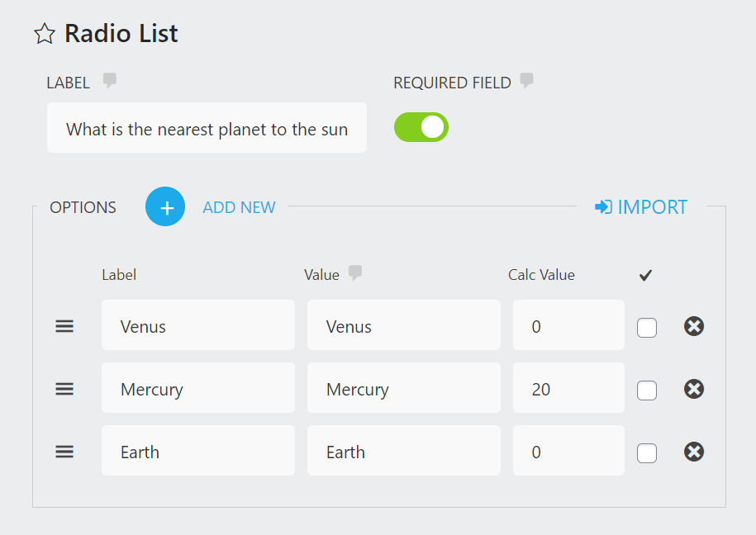This screenshot has width=756, height=535.
Task: Click the help bubble next to REQUIRED FIELD
Action: click(x=526, y=81)
